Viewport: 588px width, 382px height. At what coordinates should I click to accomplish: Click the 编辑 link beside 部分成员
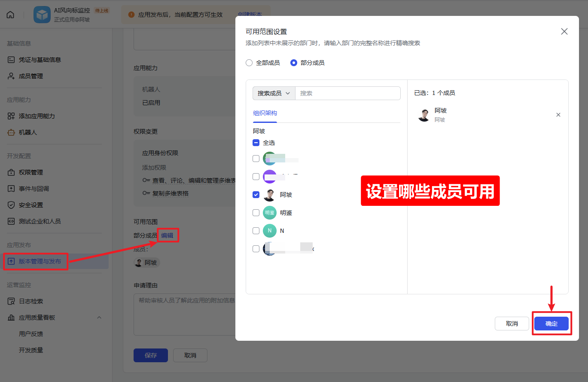click(167, 235)
